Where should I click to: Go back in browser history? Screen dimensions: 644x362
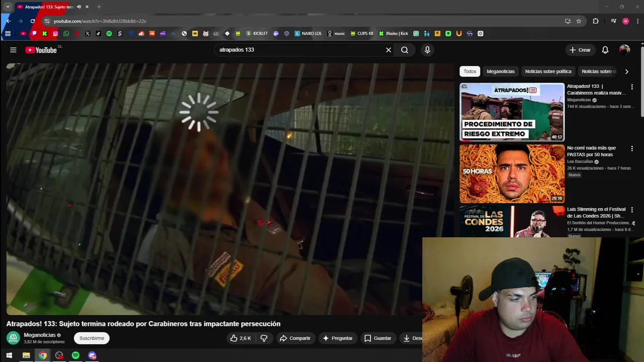point(9,21)
